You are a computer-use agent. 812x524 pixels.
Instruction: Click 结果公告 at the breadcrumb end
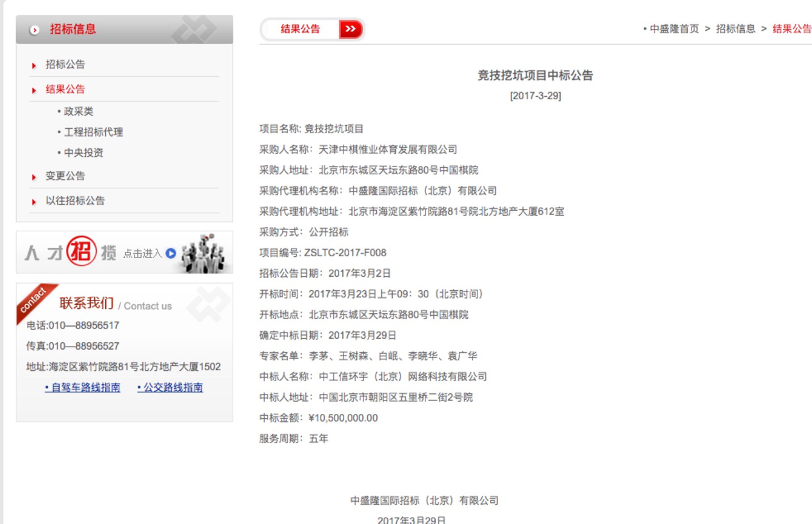[x=792, y=29]
